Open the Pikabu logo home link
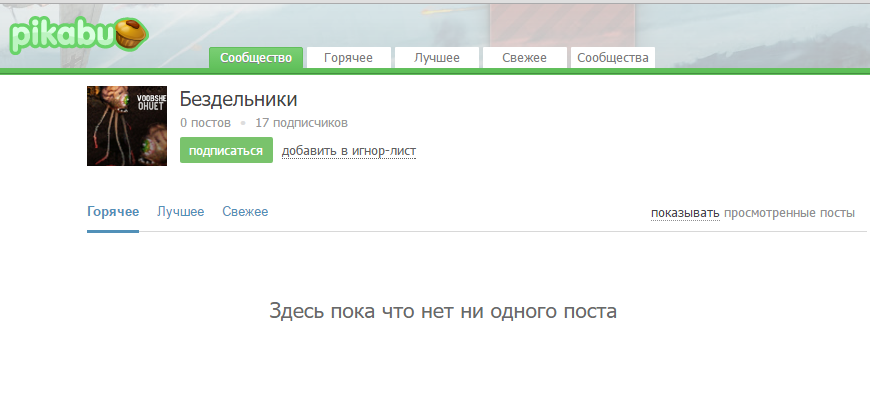The width and height of the screenshot is (870, 403). [79, 36]
